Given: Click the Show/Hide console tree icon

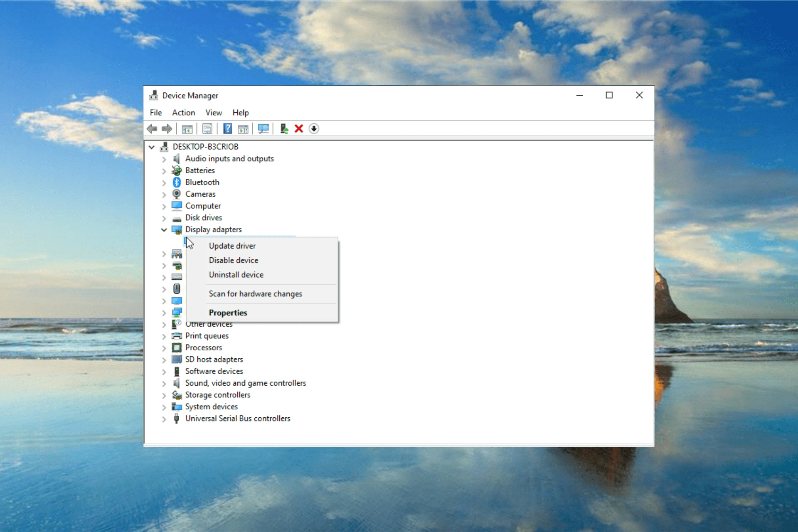Looking at the screenshot, I should click(187, 129).
